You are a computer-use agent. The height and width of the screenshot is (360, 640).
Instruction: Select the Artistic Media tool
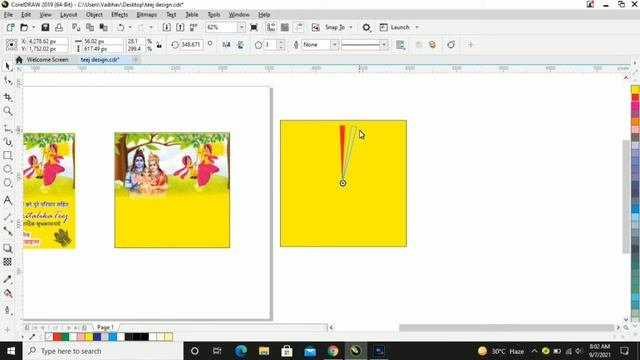point(7,142)
